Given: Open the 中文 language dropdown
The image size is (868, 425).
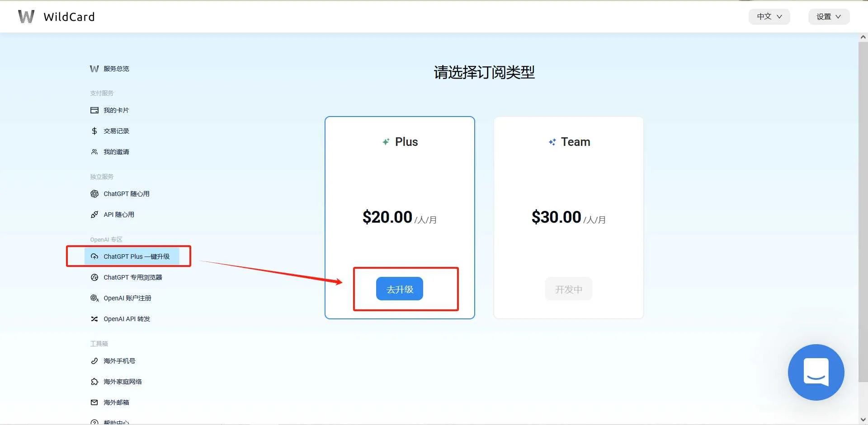Looking at the screenshot, I should tap(769, 17).
